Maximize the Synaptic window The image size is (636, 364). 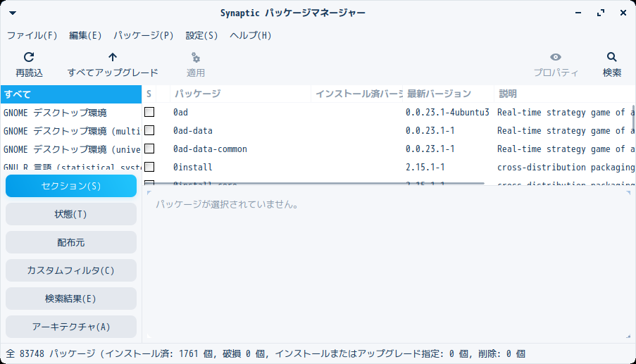click(601, 13)
